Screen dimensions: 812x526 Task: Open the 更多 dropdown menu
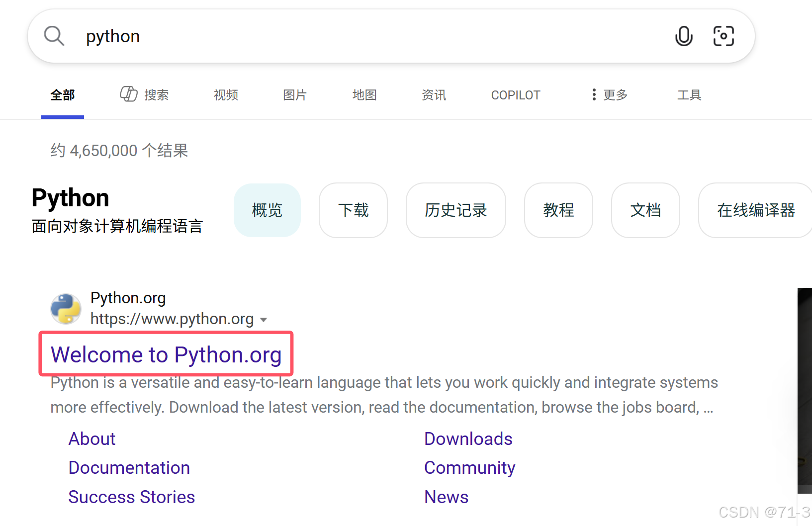[615, 94]
